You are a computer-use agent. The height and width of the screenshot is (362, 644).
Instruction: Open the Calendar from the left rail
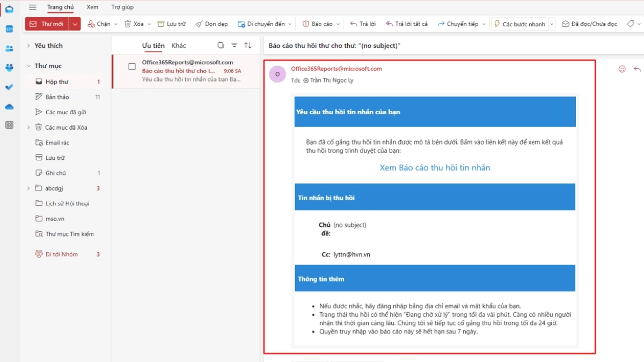click(9, 29)
